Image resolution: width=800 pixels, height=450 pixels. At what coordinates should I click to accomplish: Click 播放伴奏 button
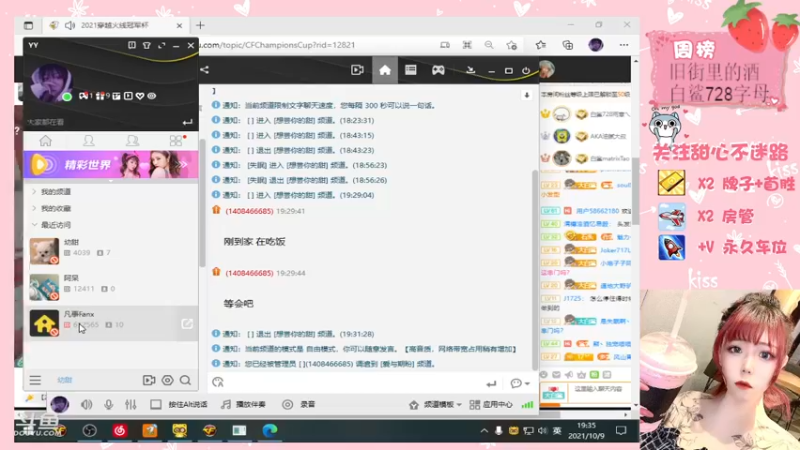[x=243, y=405]
